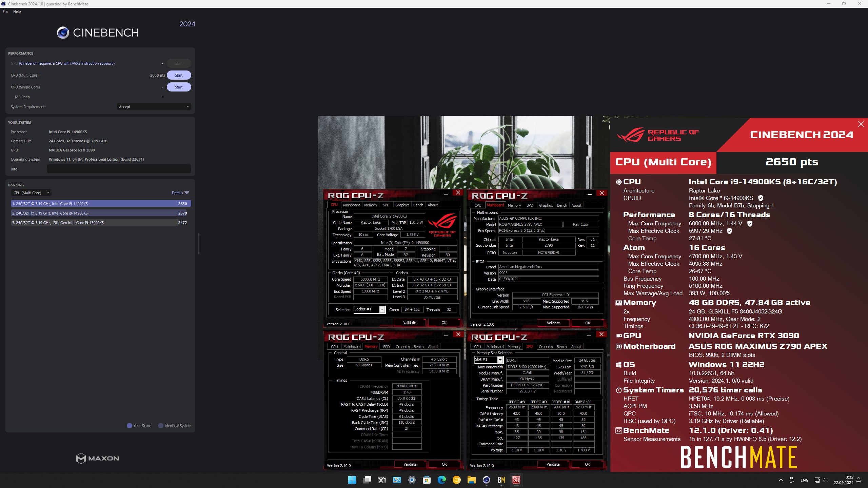Switch to ROG CPU-Z via taskbar icon
Screen dimensions: 868x488
point(516,480)
